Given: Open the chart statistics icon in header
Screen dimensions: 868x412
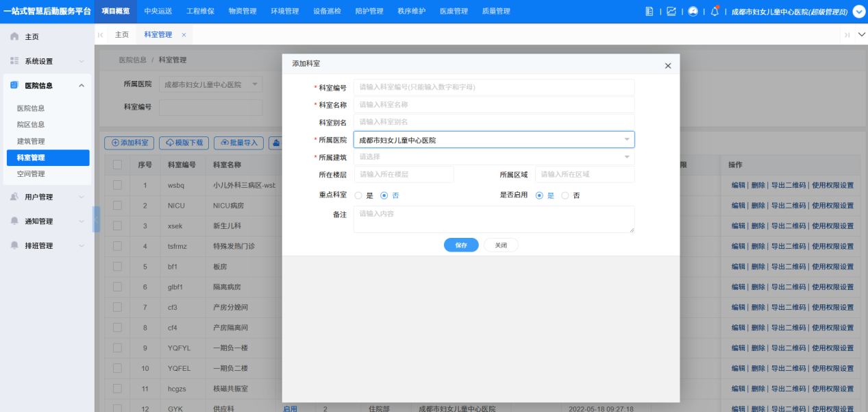Looking at the screenshot, I should 671,11.
